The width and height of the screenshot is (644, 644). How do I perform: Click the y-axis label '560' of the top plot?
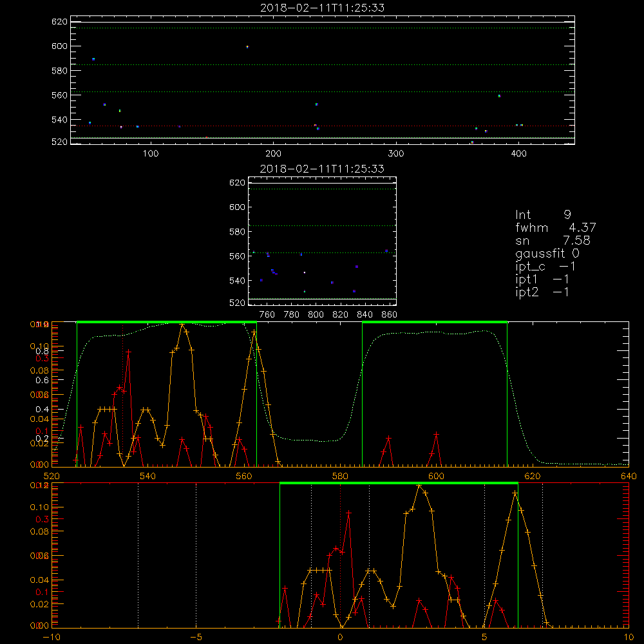[59, 95]
